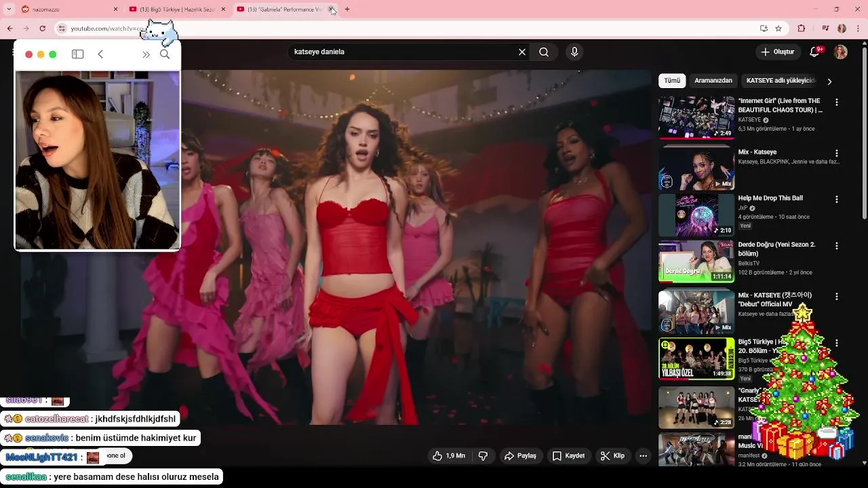868x488 pixels.
Task: Open Chrome media controls icon
Action: pyautogui.click(x=825, y=28)
